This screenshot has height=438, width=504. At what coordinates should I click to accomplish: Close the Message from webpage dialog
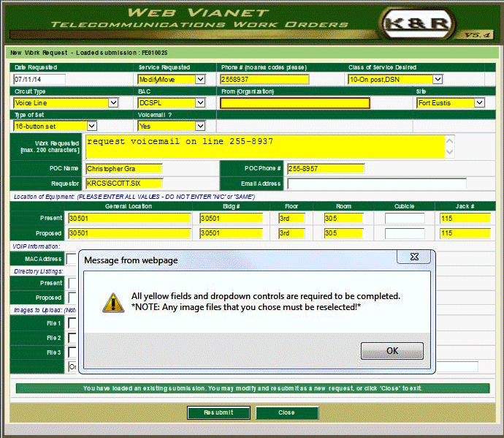pos(414,257)
